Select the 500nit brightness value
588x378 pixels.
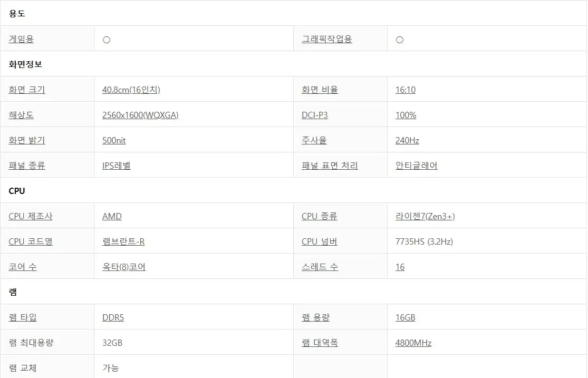(x=114, y=140)
